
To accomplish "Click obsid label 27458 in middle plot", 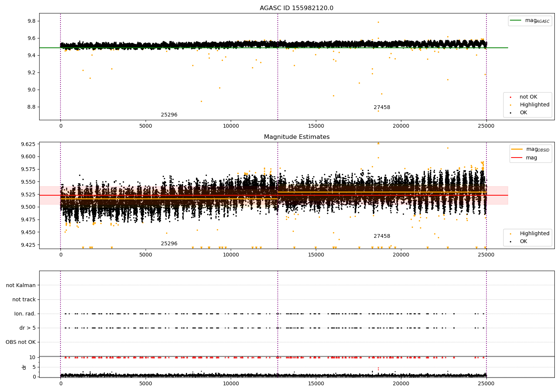I will tap(382, 236).
